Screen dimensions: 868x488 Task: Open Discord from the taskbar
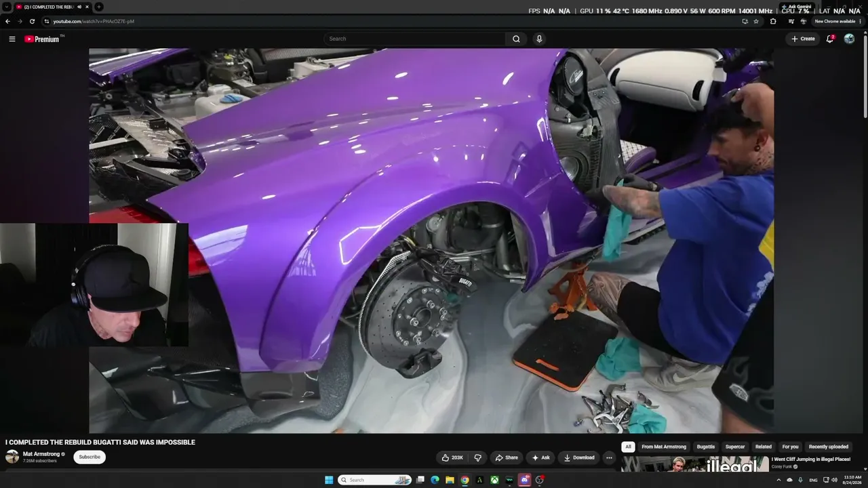point(524,480)
